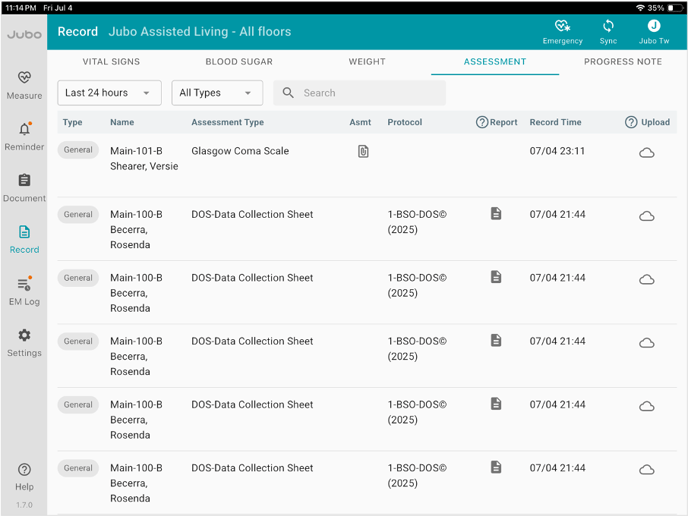This screenshot has height=516, width=688.
Task: Click the Name column header
Action: click(x=122, y=122)
